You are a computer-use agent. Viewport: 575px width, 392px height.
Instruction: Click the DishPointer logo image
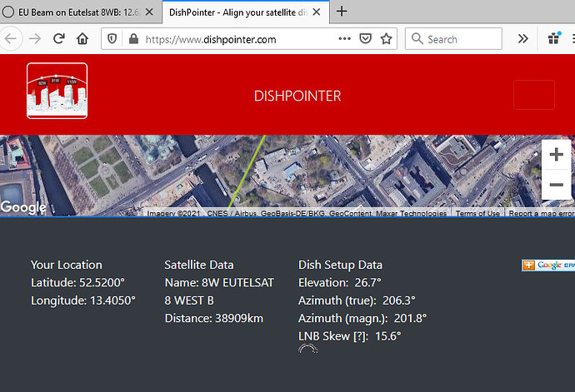(57, 91)
